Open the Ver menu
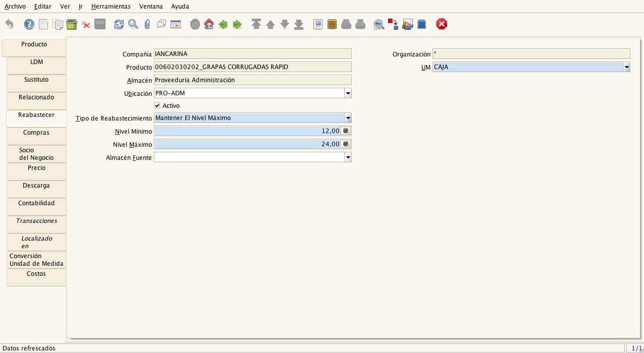The image size is (644, 353). pos(65,7)
